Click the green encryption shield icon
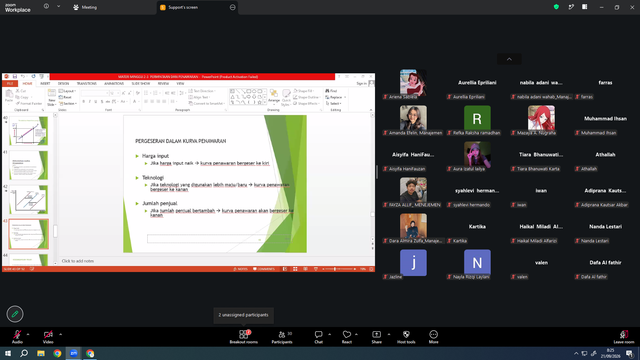The height and width of the screenshot is (360, 640). (x=556, y=7)
